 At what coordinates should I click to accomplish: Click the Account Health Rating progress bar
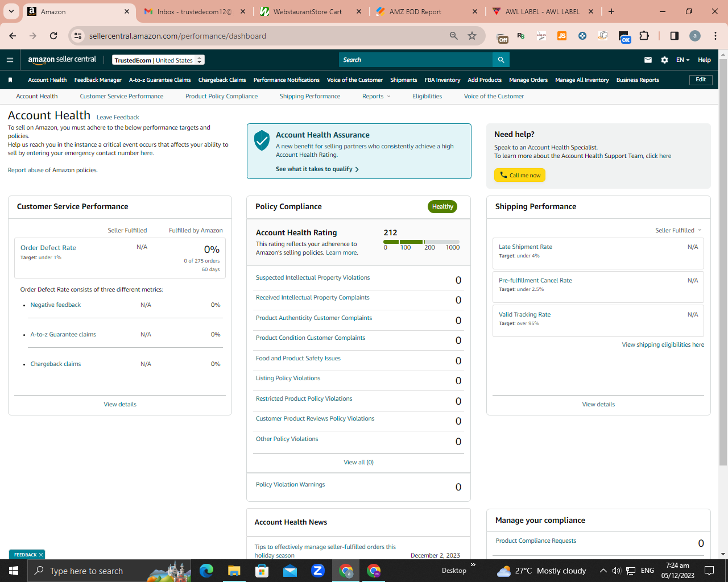pos(421,242)
